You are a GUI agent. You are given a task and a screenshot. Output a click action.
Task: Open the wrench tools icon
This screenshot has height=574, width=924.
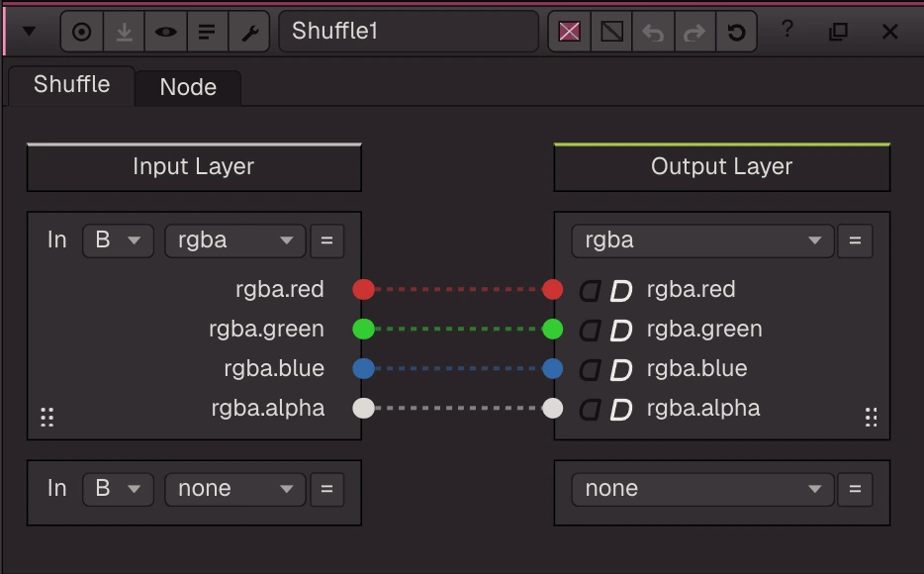click(x=249, y=32)
